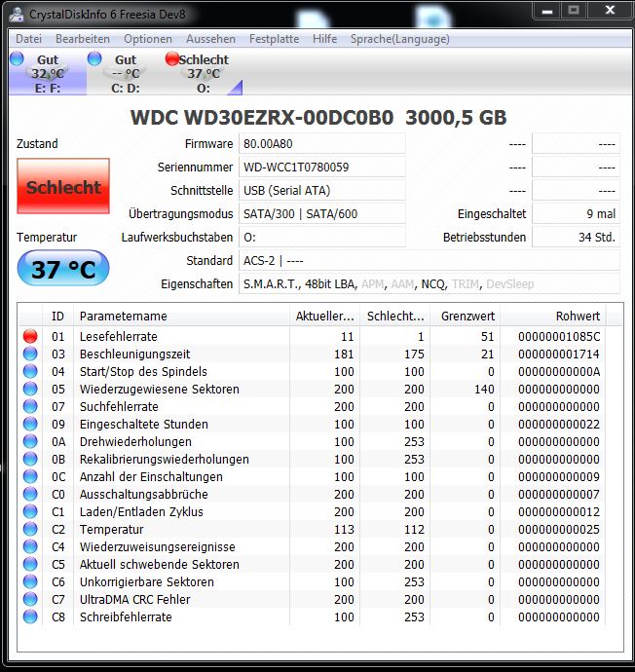Click the red health orb of drive O:

[171, 58]
